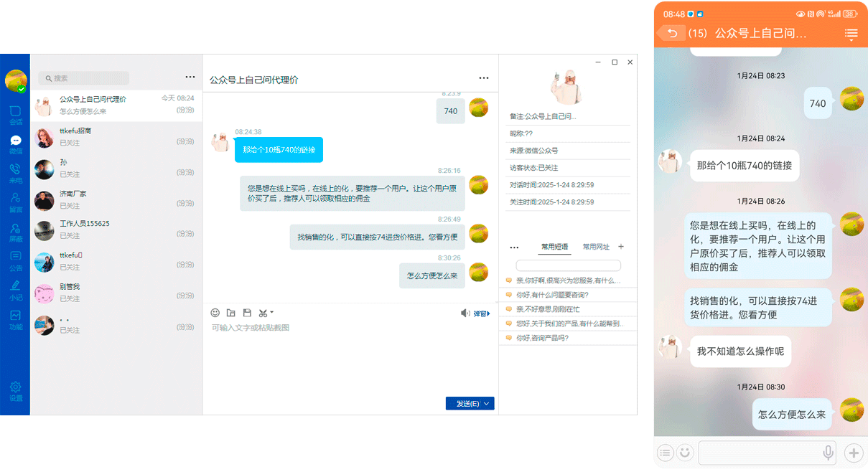This screenshot has height=472, width=868.
Task: Expand the dropdown arrow beside 发送(E)
Action: tap(487, 404)
